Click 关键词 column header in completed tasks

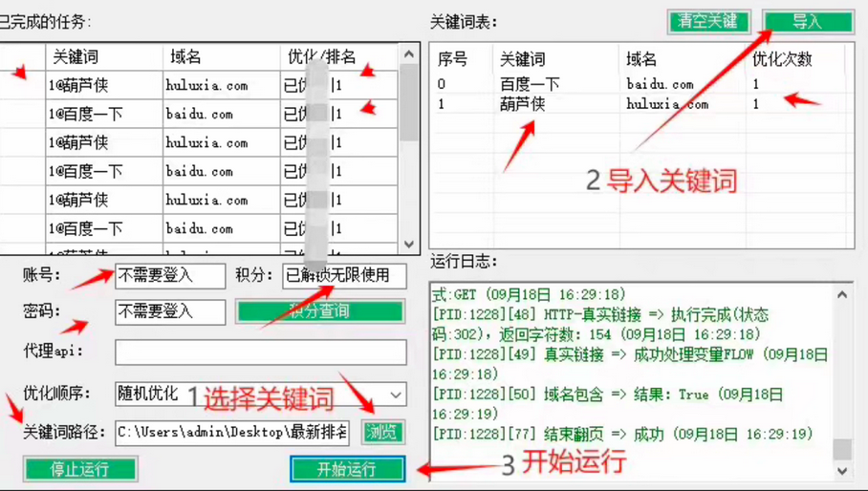click(x=104, y=56)
